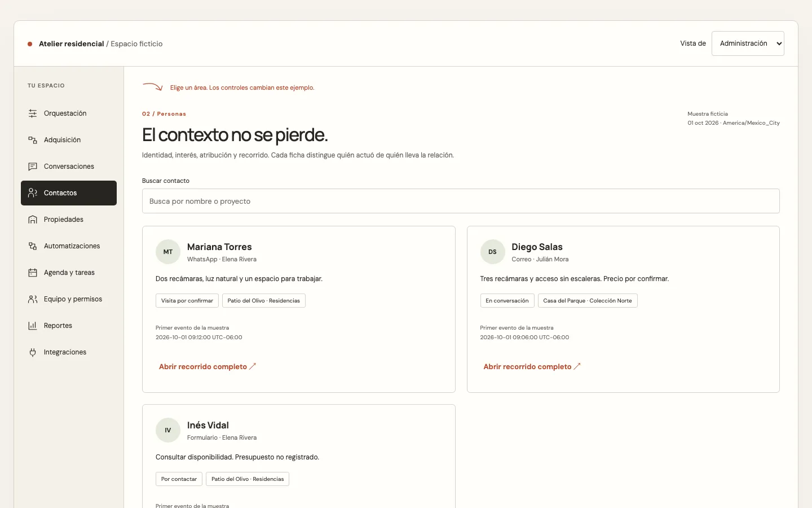Viewport: 812px width, 508px height.
Task: Click the Correo · Julián Mora text
Action: click(x=540, y=260)
